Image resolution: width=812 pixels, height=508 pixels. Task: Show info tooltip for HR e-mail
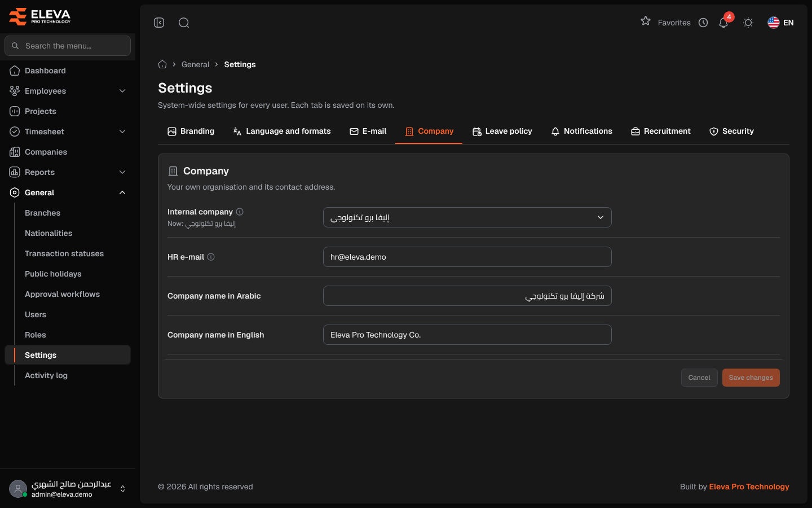[211, 257]
